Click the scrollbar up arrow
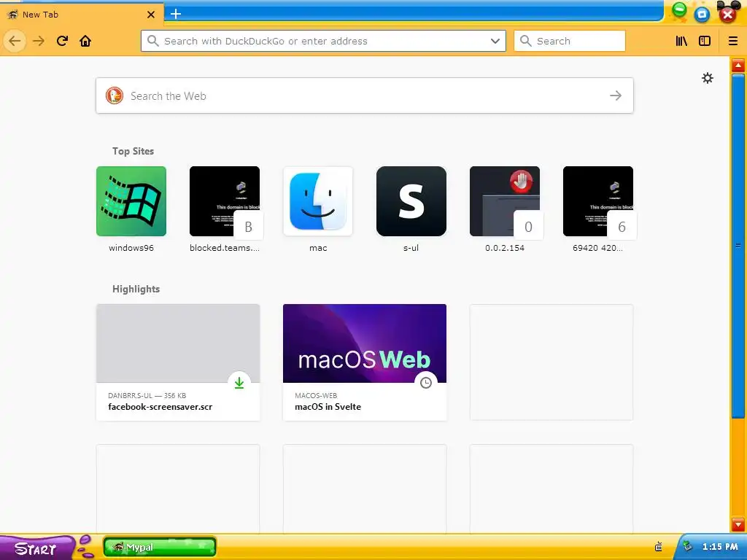747x560 pixels. coord(738,65)
